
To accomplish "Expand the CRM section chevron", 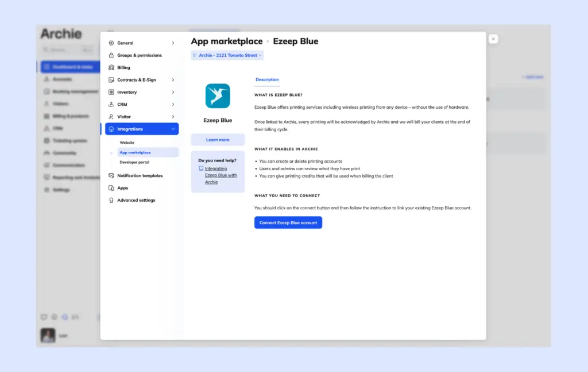I will point(173,104).
